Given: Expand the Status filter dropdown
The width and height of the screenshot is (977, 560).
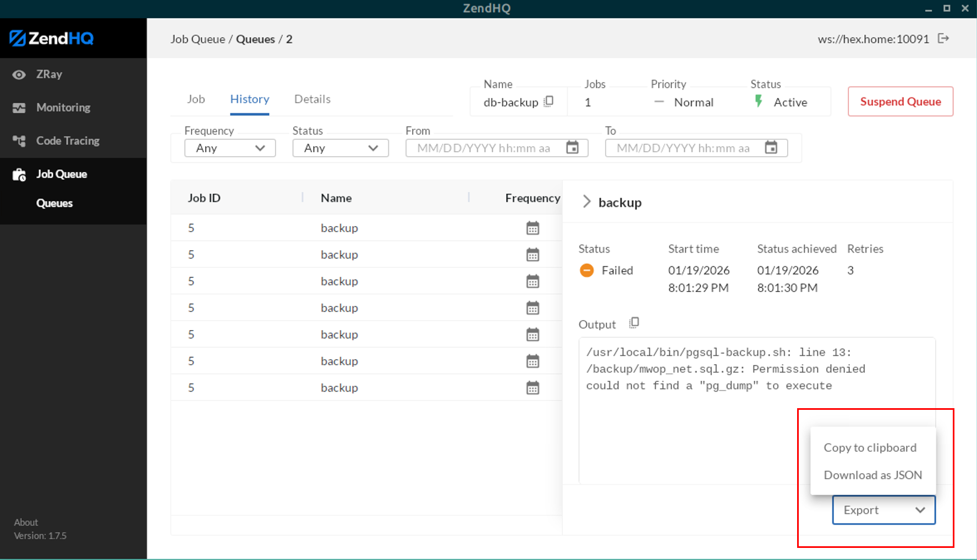Looking at the screenshot, I should tap(340, 148).
